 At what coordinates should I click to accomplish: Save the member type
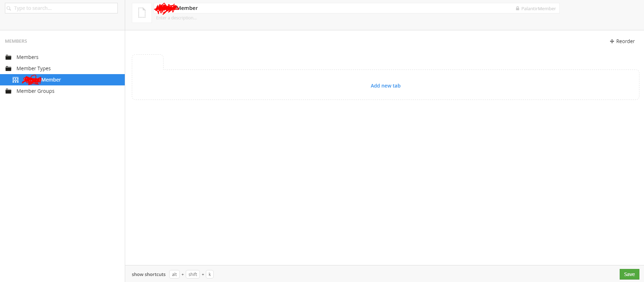click(630, 274)
